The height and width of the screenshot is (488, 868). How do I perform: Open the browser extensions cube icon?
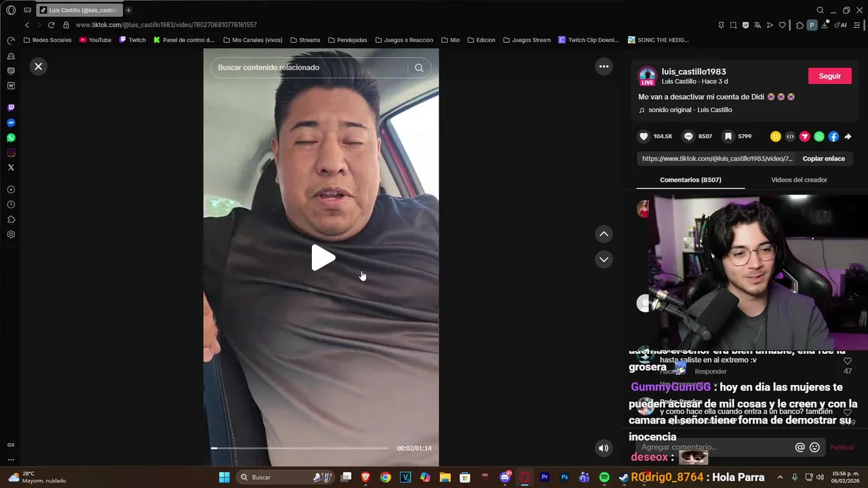tap(800, 25)
